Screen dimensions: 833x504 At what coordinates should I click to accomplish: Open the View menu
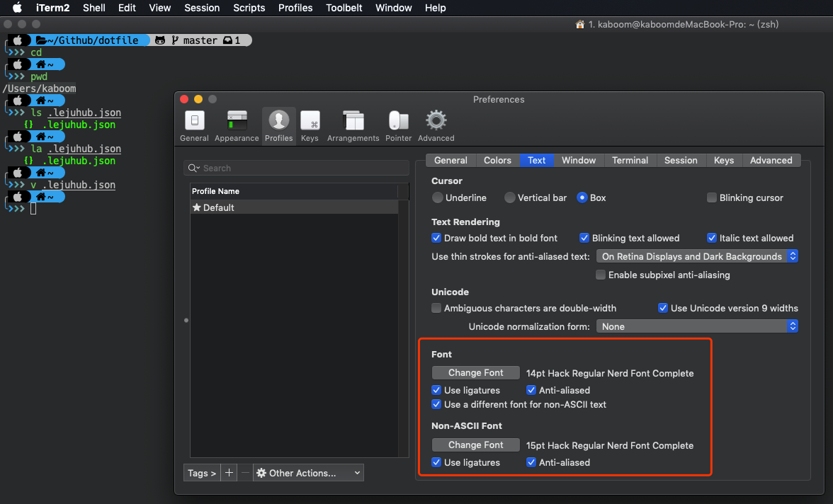pos(160,8)
